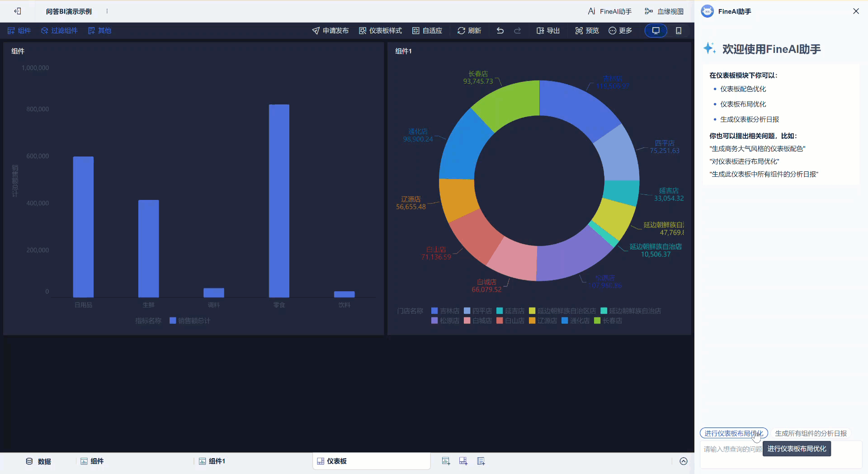Screen dimensions: 868x474
Task: Open the 其他 components toolbar menu
Action: [x=99, y=31]
